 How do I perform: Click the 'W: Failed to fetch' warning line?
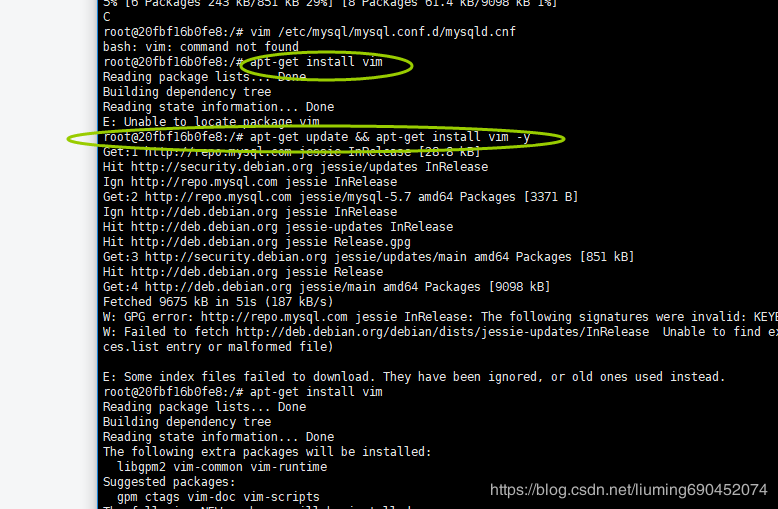441,332
